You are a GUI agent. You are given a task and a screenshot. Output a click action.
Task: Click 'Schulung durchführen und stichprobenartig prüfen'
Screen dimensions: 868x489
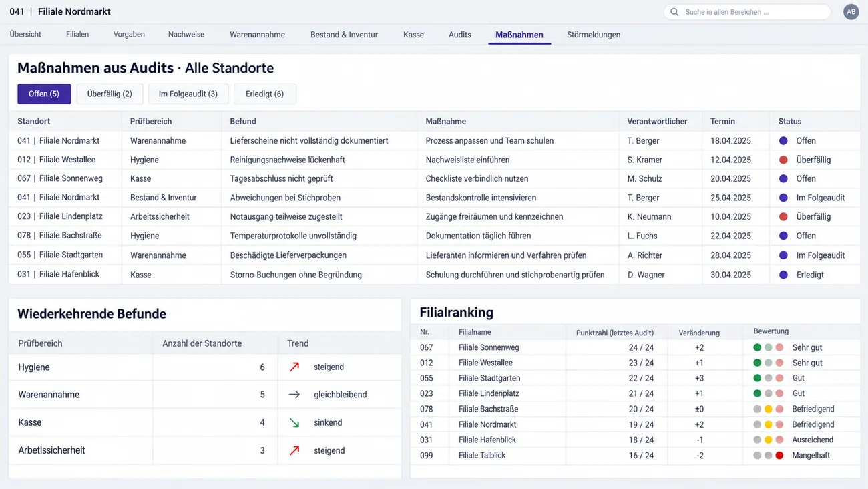[x=515, y=275]
